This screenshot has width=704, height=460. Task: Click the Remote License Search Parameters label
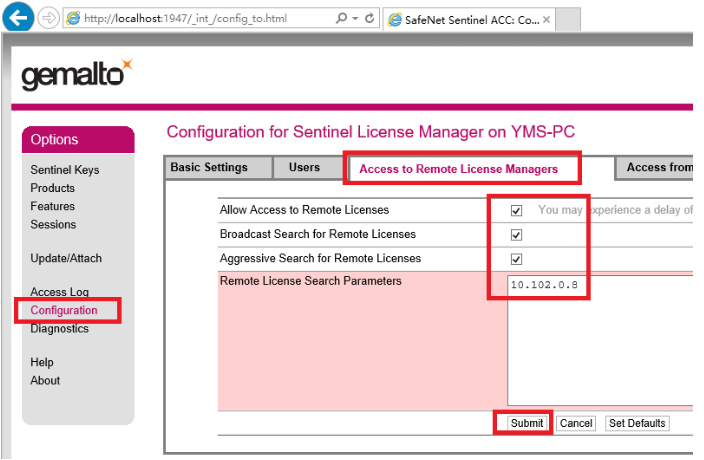(x=311, y=281)
